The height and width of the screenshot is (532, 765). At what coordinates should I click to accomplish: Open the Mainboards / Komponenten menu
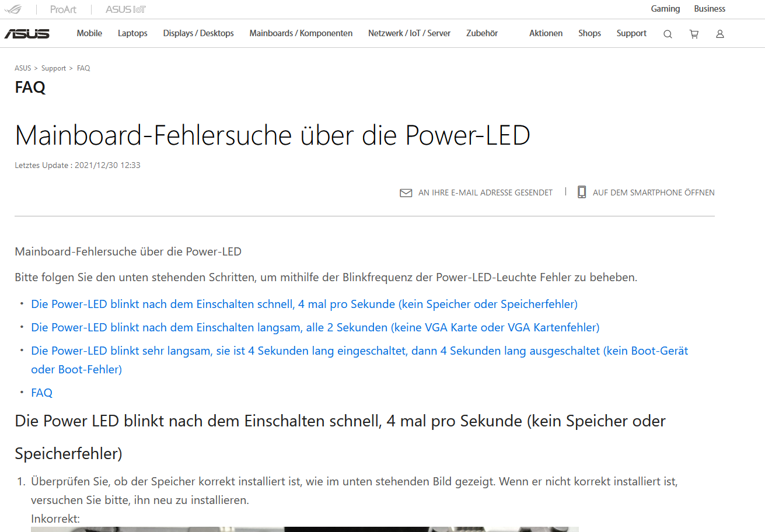[x=301, y=33]
